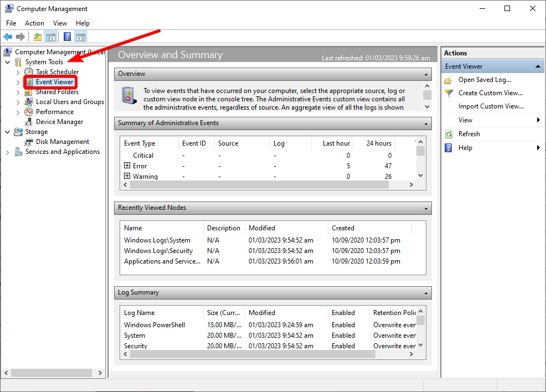Click the Create Custom View funnel icon
The height and width of the screenshot is (392, 546).
[x=449, y=94]
